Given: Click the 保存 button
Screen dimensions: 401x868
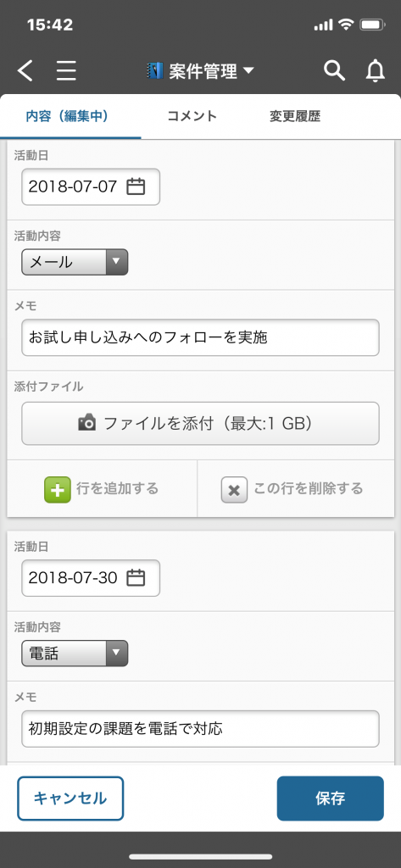Looking at the screenshot, I should 330,798.
